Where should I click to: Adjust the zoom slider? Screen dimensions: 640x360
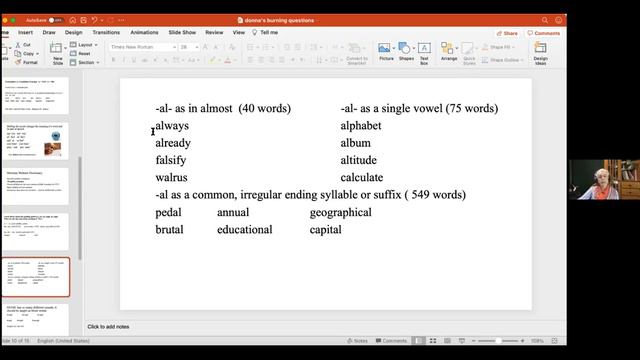click(x=498, y=340)
